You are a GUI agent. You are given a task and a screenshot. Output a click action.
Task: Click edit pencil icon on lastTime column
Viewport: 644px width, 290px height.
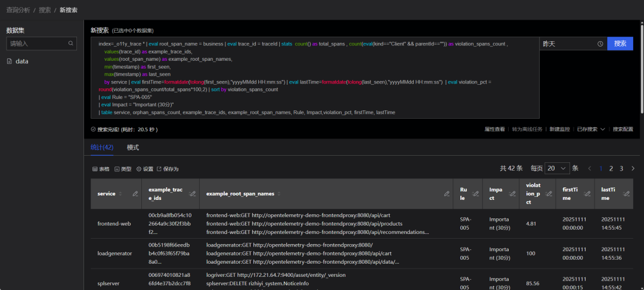pos(626,193)
